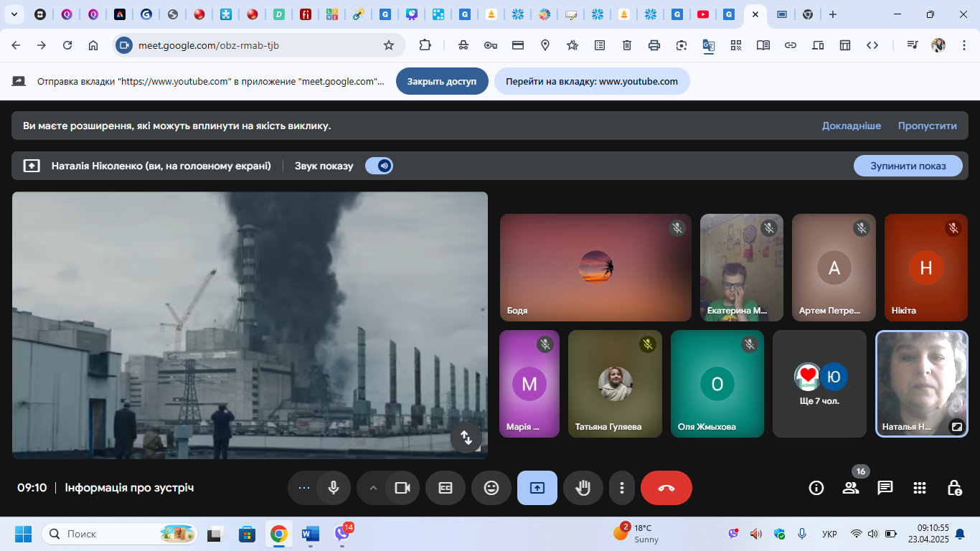Image resolution: width=980 pixels, height=551 pixels.
Task: Open audio settings dots beside microphone
Action: [303, 488]
